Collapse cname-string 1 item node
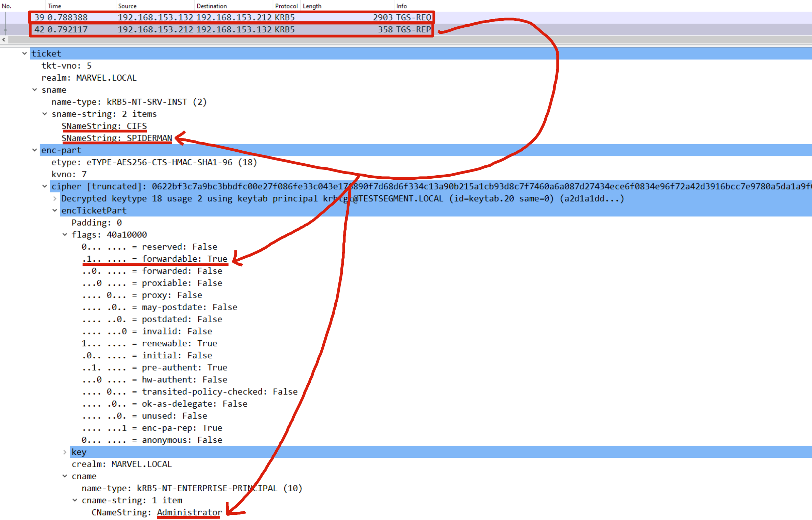 click(75, 500)
